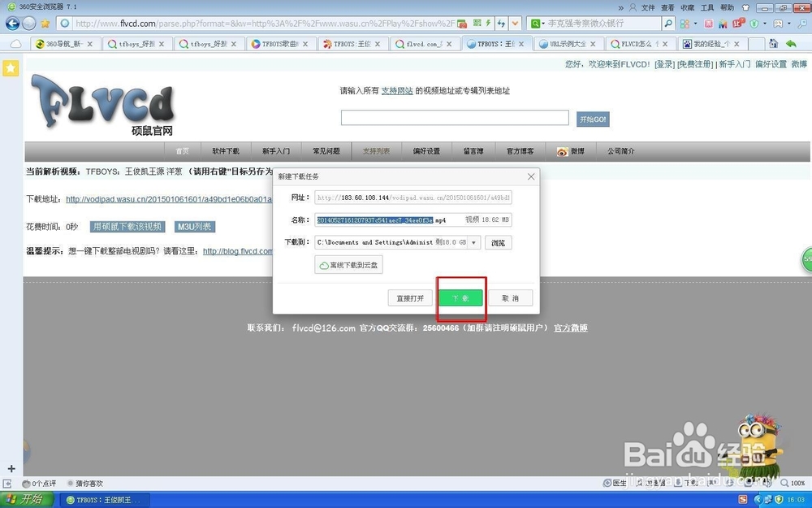812x508 pixels.
Task: Open the 100% zoom control
Action: pos(793,483)
